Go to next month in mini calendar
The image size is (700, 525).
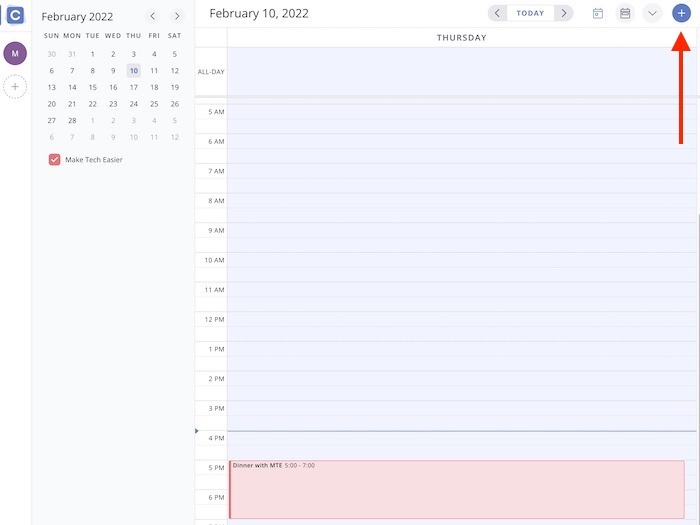coord(177,17)
